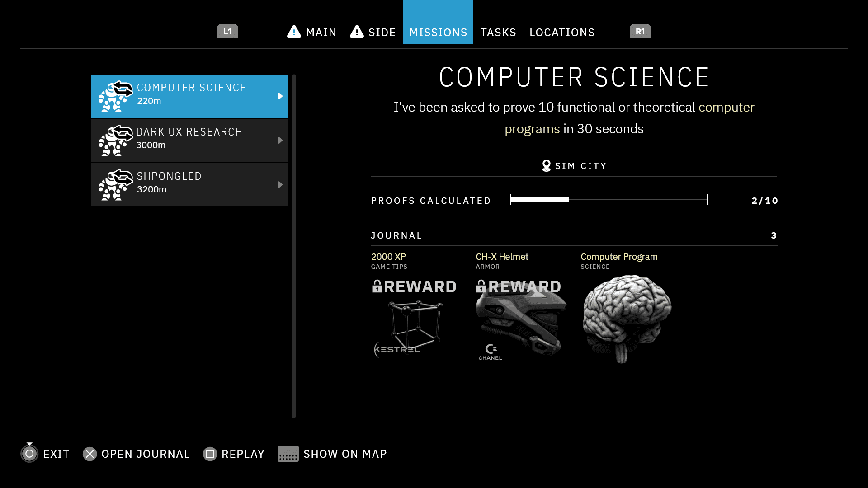Click the lock icon on CH-X Helmet reward
The height and width of the screenshot is (488, 868).
point(481,286)
